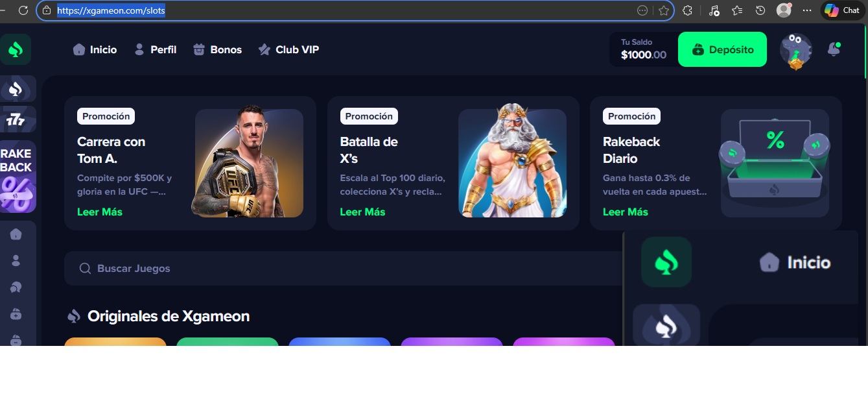Click the green Xgameon logo icon
Screen dimensions: 868x416
click(x=16, y=49)
